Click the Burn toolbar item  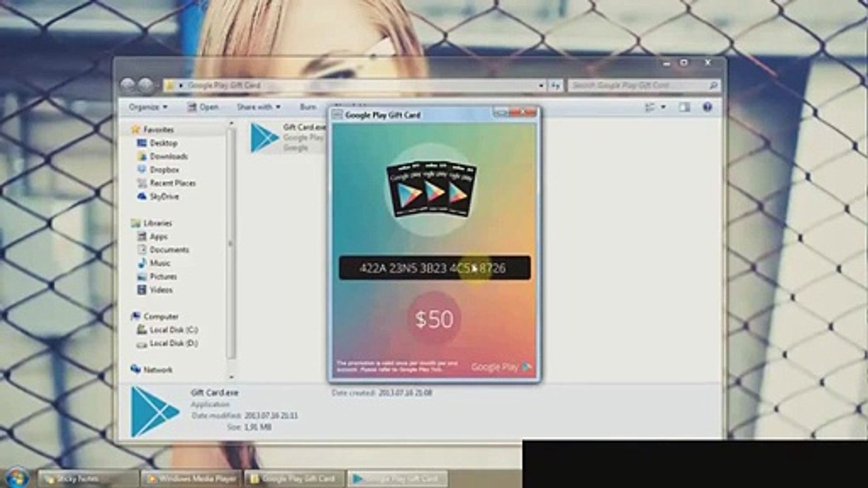[308, 107]
